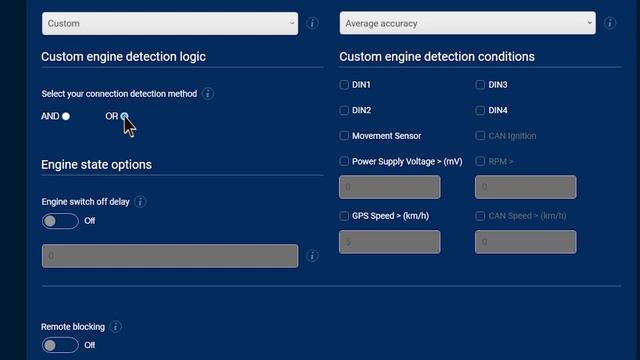Open the Average accuracy dropdown

tap(467, 23)
